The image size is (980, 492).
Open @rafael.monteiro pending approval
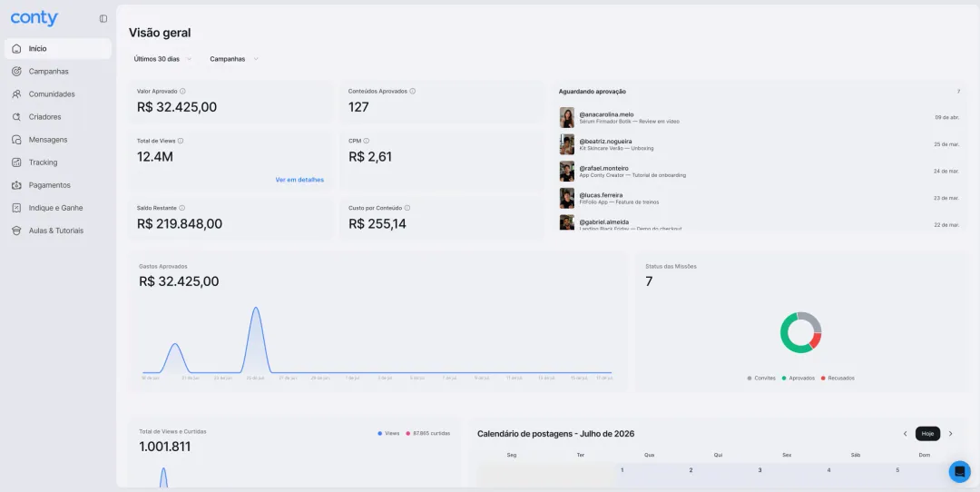[759, 172]
